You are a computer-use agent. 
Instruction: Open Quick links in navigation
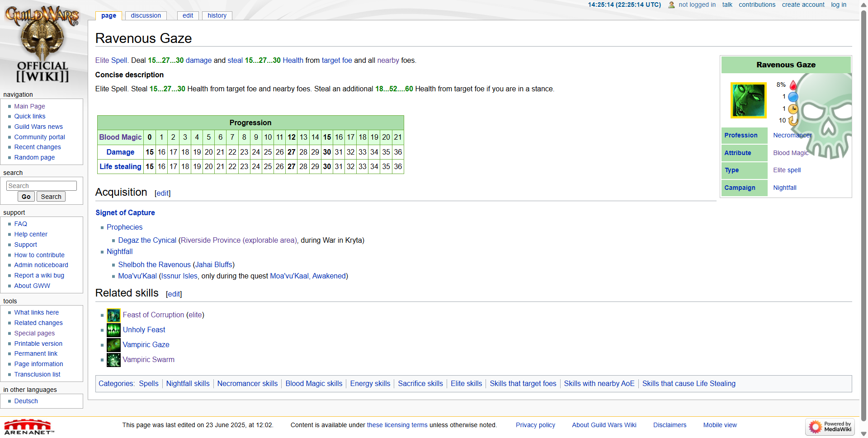point(30,116)
